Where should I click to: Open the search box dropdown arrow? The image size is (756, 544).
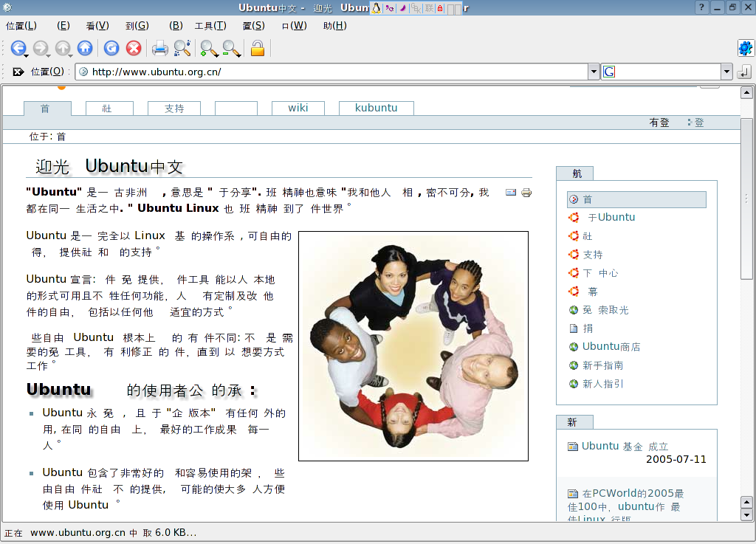726,72
